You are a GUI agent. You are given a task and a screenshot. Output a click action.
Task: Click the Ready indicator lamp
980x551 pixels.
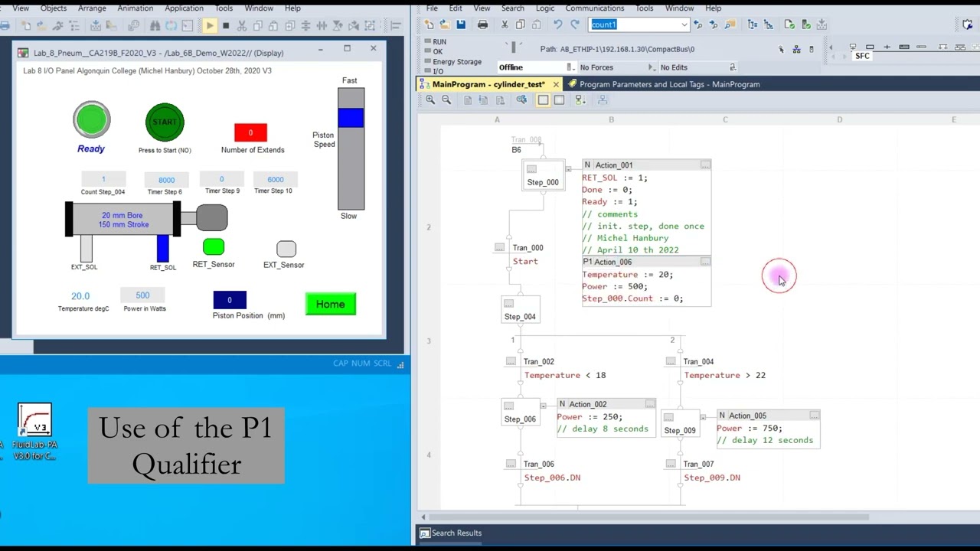point(92,119)
